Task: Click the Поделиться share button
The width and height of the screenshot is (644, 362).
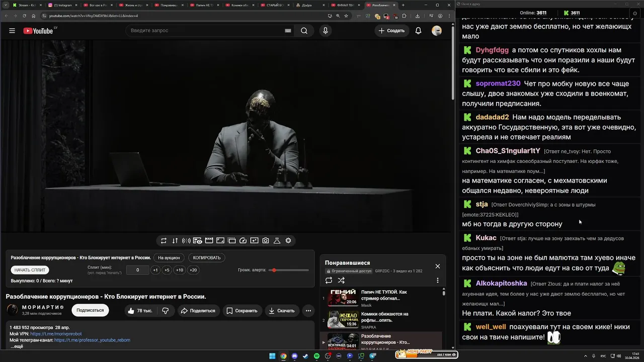Action: click(198, 311)
